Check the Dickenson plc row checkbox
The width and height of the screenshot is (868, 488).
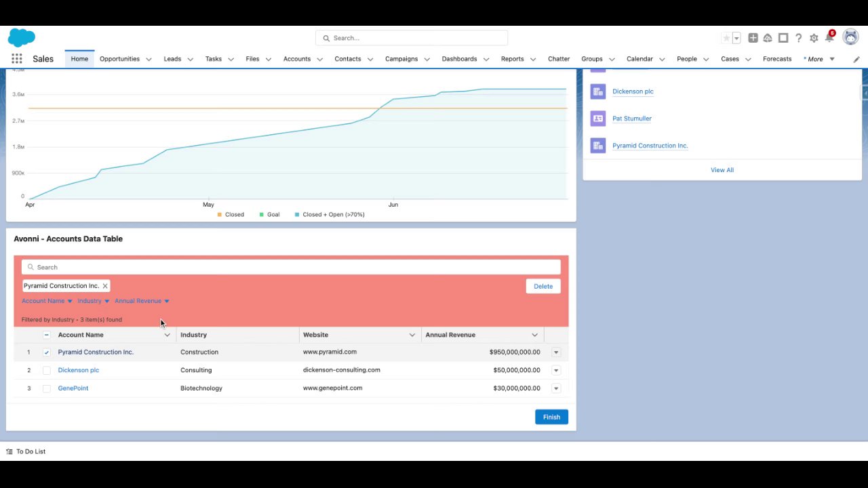point(46,370)
